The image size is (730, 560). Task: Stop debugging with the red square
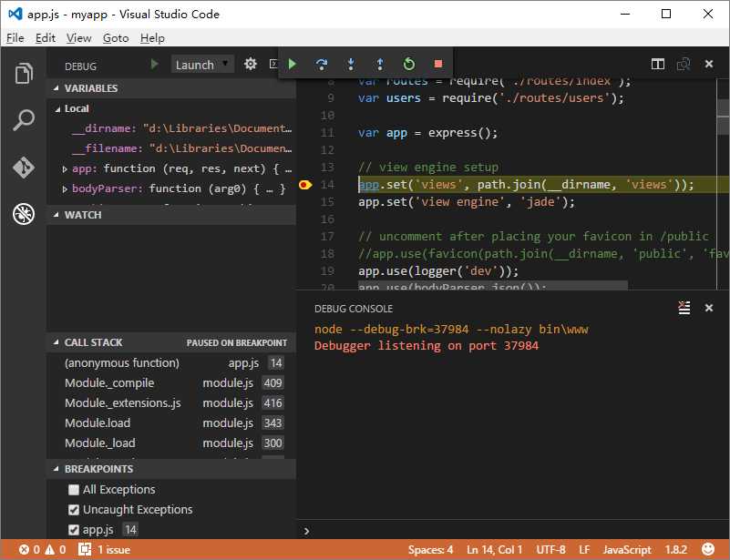click(438, 64)
